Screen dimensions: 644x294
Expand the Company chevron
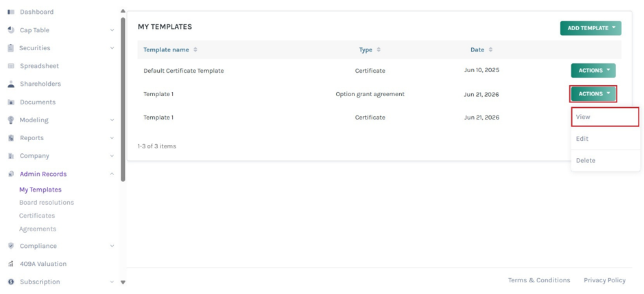click(112, 156)
